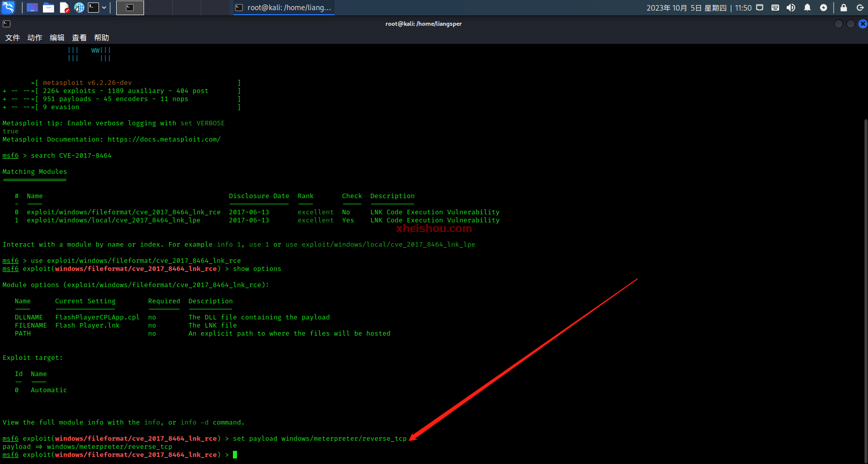This screenshot has width=868, height=464.
Task: Click the 'search CVE-2017-8464' command
Action: (71, 156)
